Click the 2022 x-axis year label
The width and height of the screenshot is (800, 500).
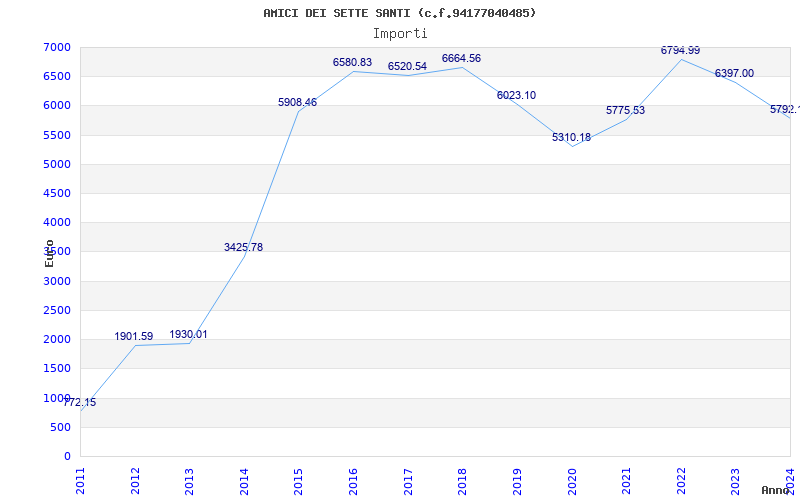pos(681,481)
